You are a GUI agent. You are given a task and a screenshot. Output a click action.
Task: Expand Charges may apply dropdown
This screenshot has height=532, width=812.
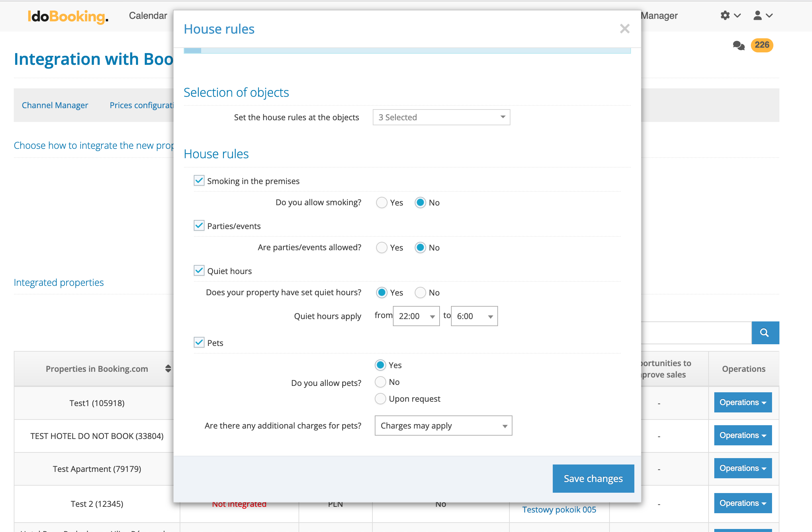(443, 426)
